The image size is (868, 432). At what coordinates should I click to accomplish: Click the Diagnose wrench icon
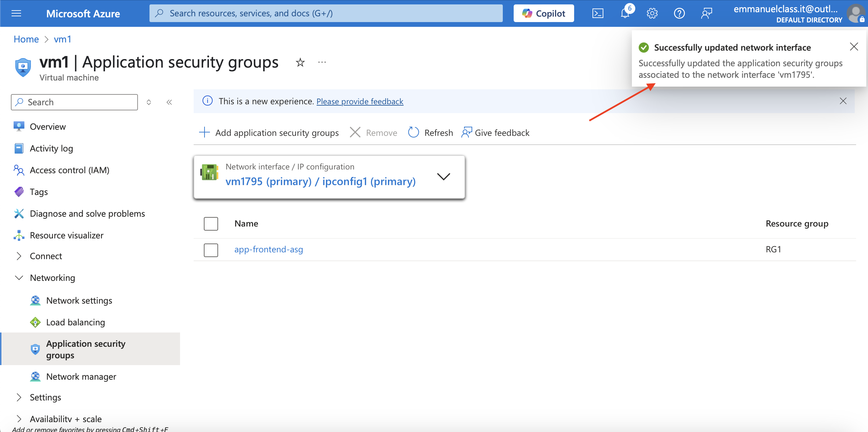19,214
